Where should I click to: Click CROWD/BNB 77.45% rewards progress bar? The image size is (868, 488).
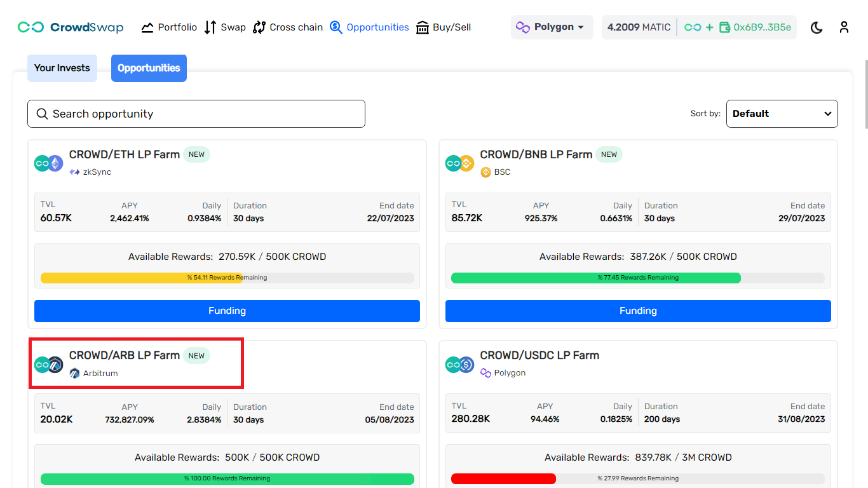(x=638, y=278)
